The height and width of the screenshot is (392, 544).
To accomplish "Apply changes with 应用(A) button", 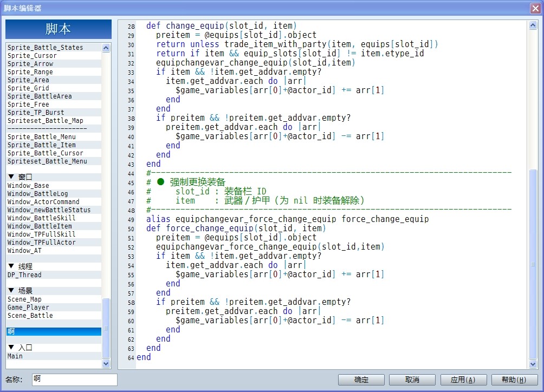I will [x=463, y=380].
